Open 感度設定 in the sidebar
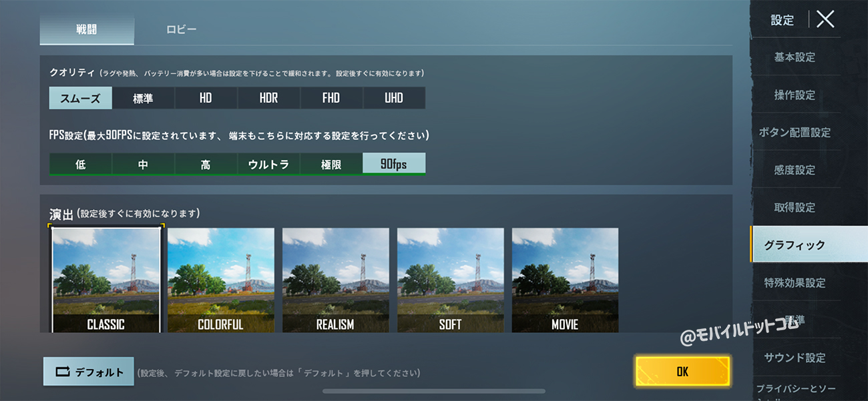Viewport: 868px width, 401px height. 795,170
